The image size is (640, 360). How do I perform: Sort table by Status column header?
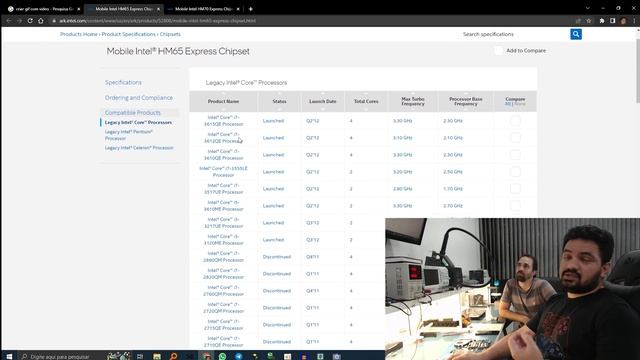pyautogui.click(x=280, y=101)
